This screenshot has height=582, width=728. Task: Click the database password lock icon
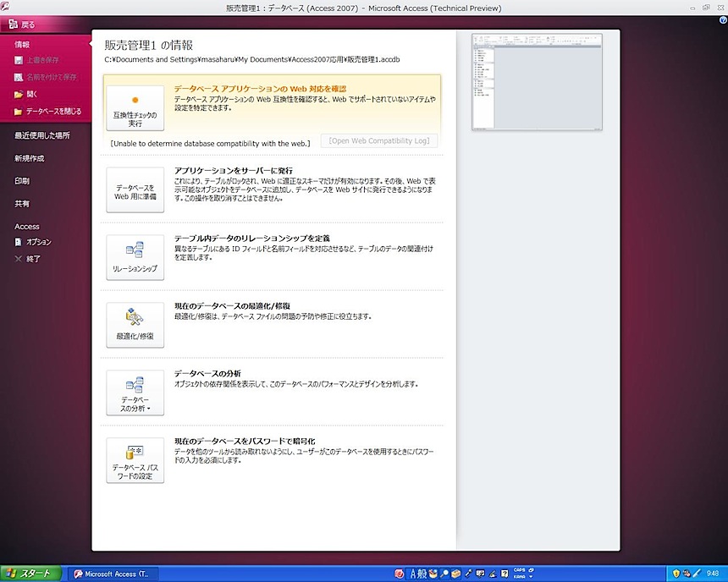[x=135, y=453]
